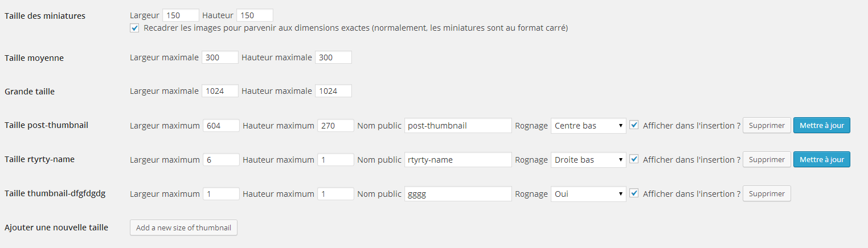
Task: Click Supprimer for the thumbnail-dfgfdgdg size
Action: click(x=767, y=194)
